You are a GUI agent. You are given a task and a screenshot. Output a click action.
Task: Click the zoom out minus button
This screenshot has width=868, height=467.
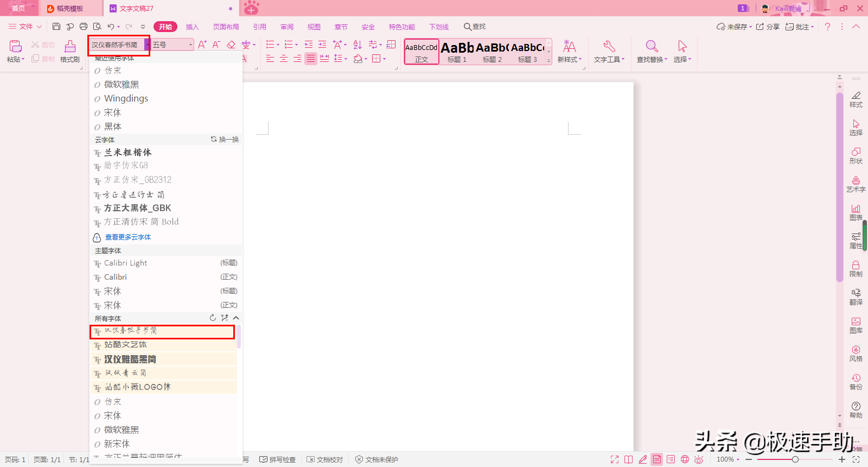(x=749, y=459)
